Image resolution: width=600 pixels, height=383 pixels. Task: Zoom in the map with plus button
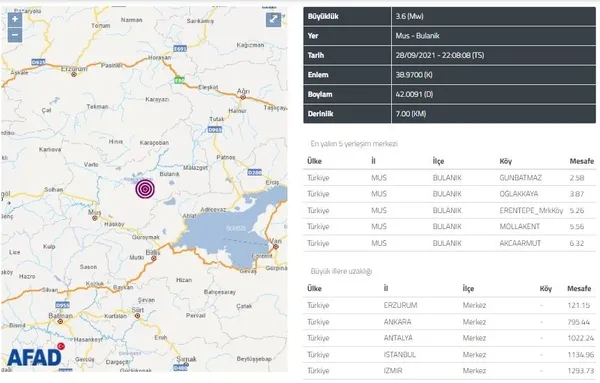click(x=15, y=20)
